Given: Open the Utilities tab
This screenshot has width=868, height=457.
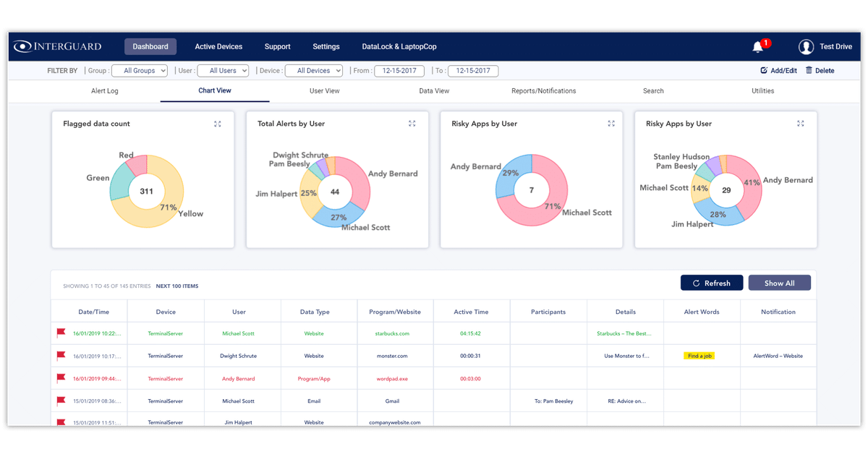Looking at the screenshot, I should 762,91.
